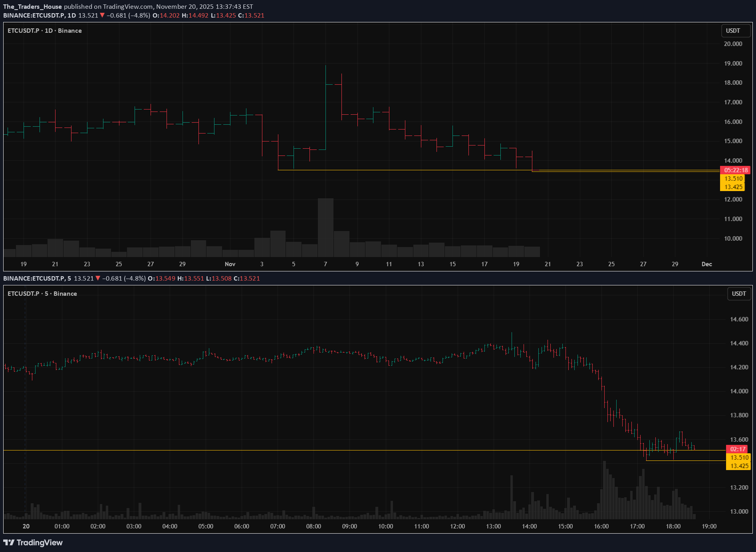Click the 13:00 label on the 5-minute time axis
756x552 pixels.
click(x=493, y=526)
